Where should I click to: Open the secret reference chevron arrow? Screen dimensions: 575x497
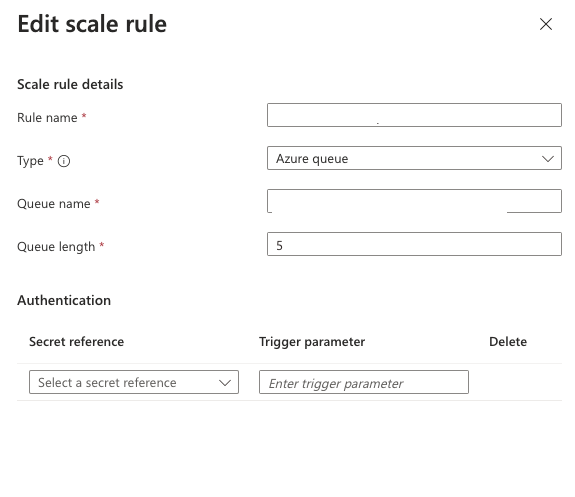point(225,383)
